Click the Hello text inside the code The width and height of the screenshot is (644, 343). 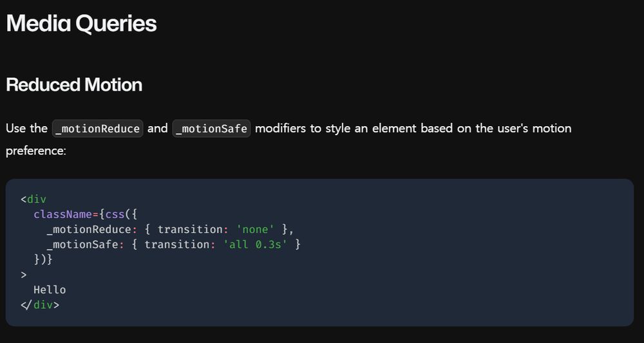[50, 290]
